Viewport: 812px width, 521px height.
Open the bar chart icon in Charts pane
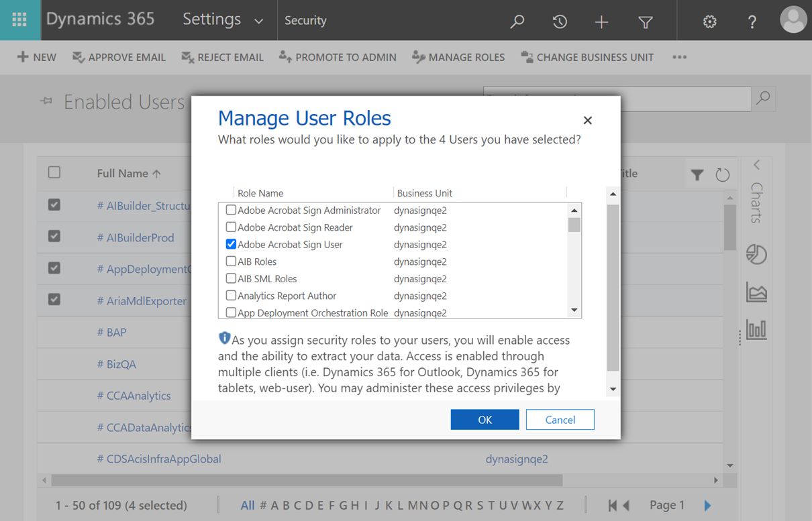(x=756, y=329)
